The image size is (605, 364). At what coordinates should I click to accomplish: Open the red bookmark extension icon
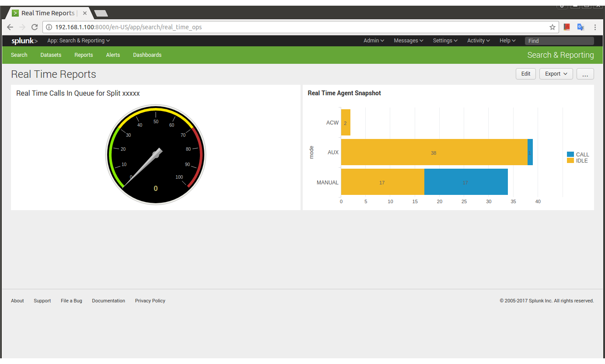click(x=567, y=27)
